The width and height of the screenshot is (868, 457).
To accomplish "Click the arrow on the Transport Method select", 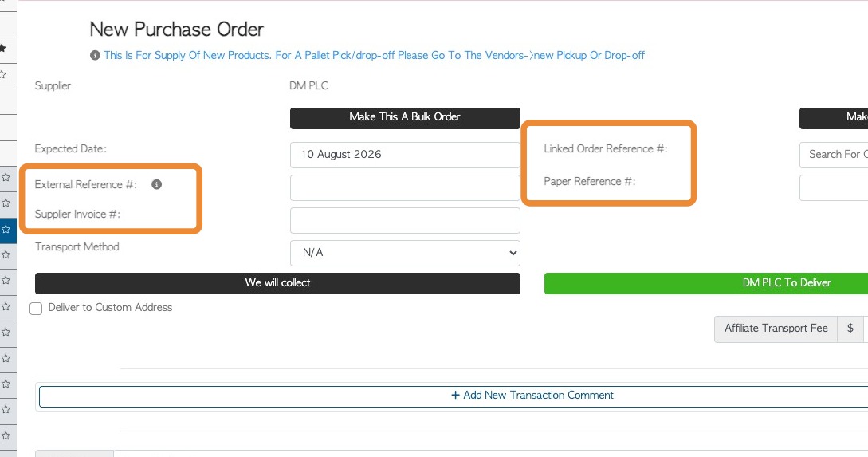I will (513, 253).
